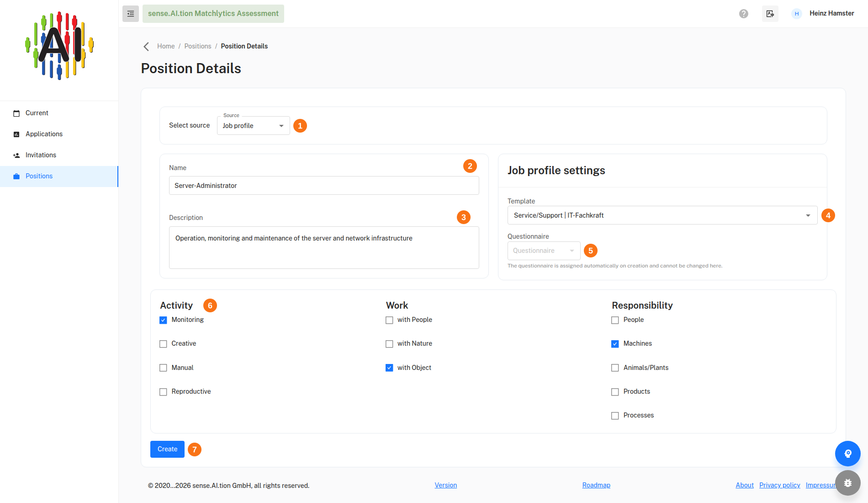Click the back arrow beside breadcrumbs
Viewport: 868px width, 503px height.
[146, 47]
